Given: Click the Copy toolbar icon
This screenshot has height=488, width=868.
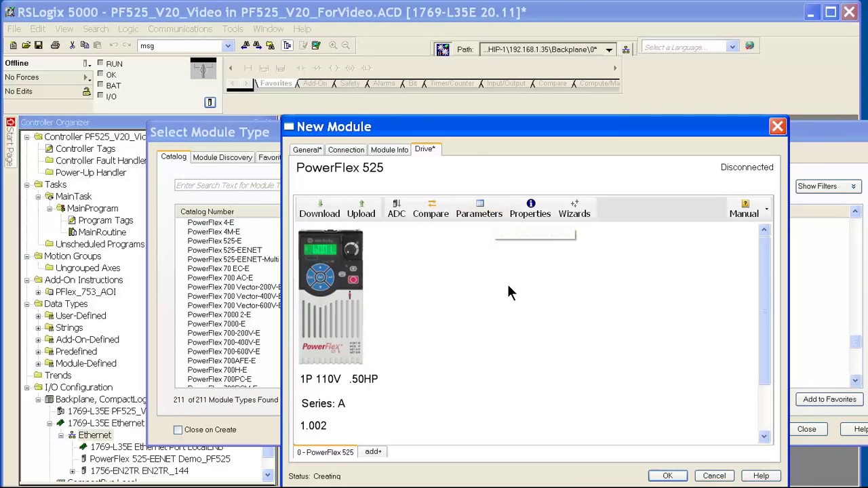Looking at the screenshot, I should [85, 45].
